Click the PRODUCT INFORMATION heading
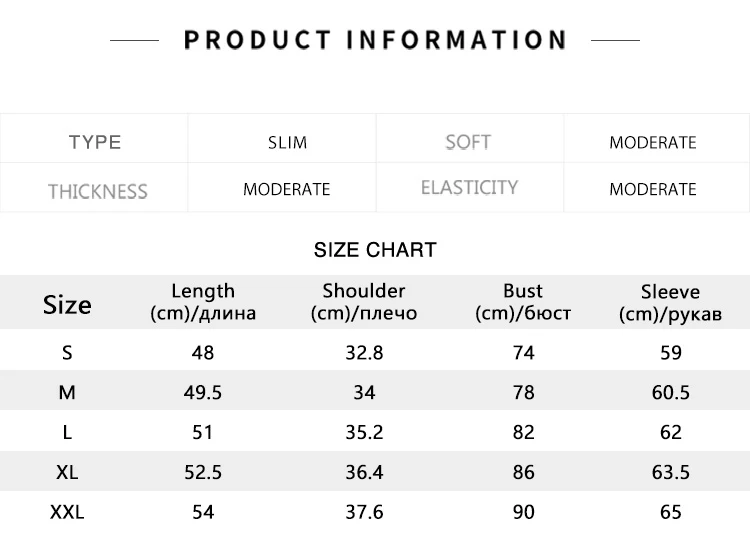This screenshot has height=554, width=750. pyautogui.click(x=375, y=40)
